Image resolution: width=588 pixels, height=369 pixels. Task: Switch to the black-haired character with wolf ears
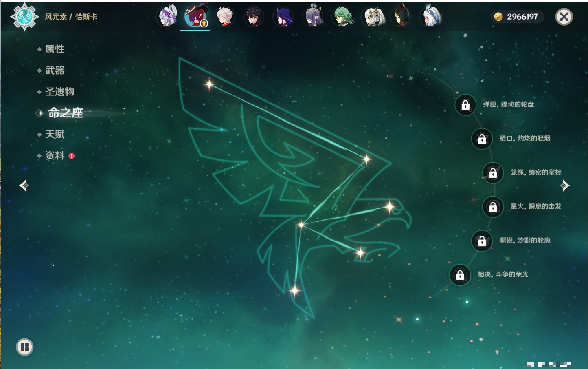(254, 17)
